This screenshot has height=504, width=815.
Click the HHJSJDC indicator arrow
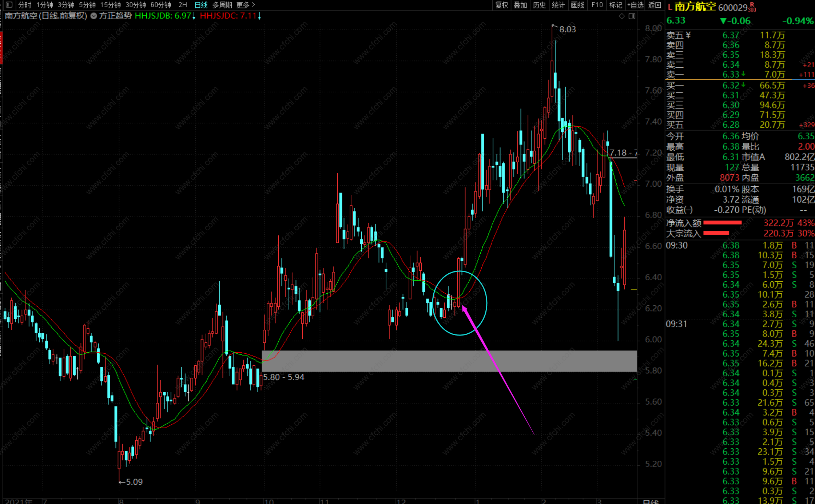coord(259,16)
